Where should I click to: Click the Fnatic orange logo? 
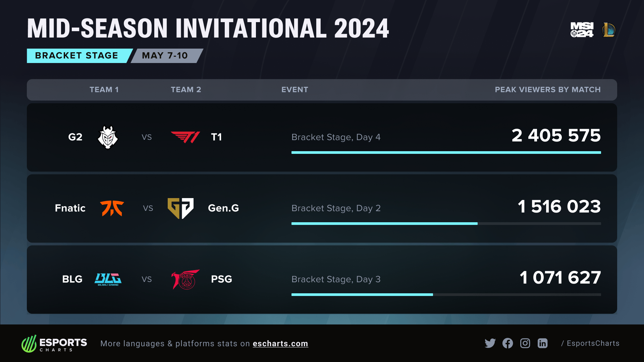coord(112,208)
